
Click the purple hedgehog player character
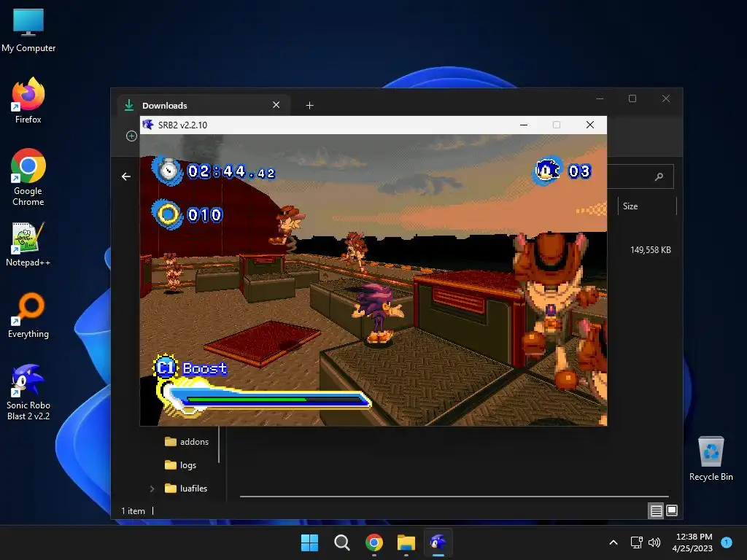[x=378, y=314]
